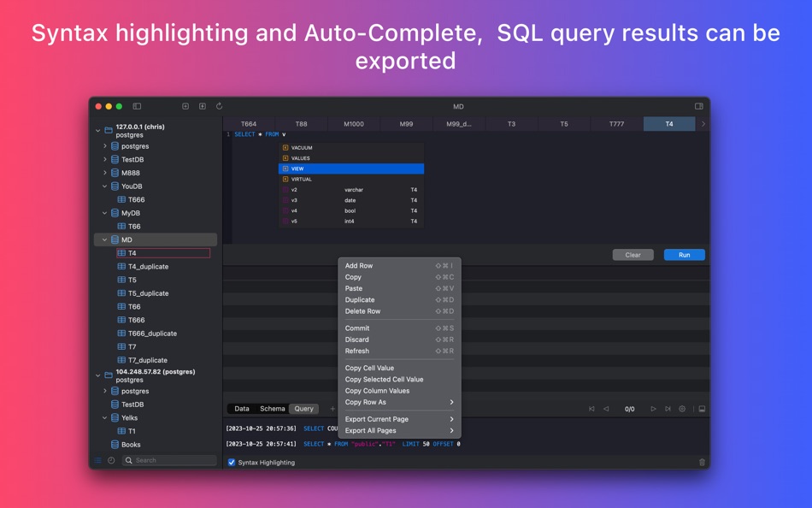Toggle the left sidebar icon in title bar
The width and height of the screenshot is (812, 508).
click(x=137, y=106)
